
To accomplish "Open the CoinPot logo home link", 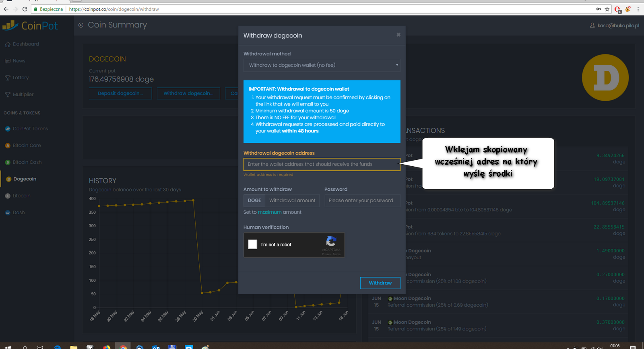I will point(30,26).
